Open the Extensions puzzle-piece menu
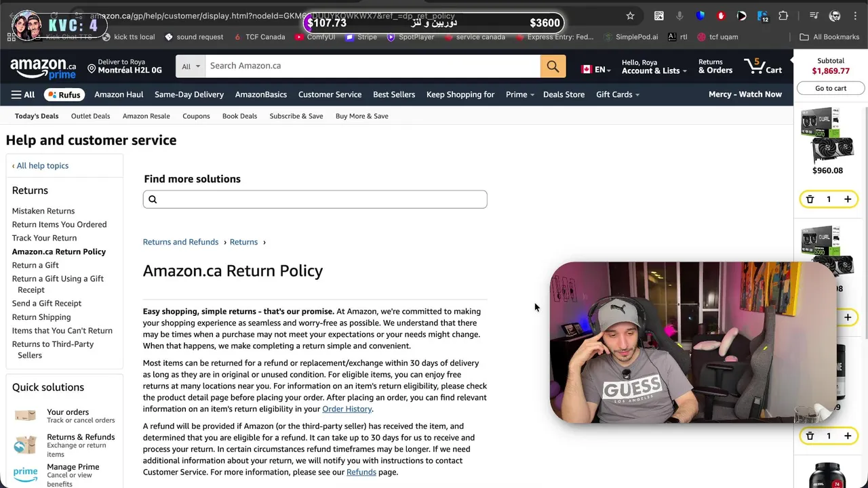This screenshot has width=868, height=488. 784,16
